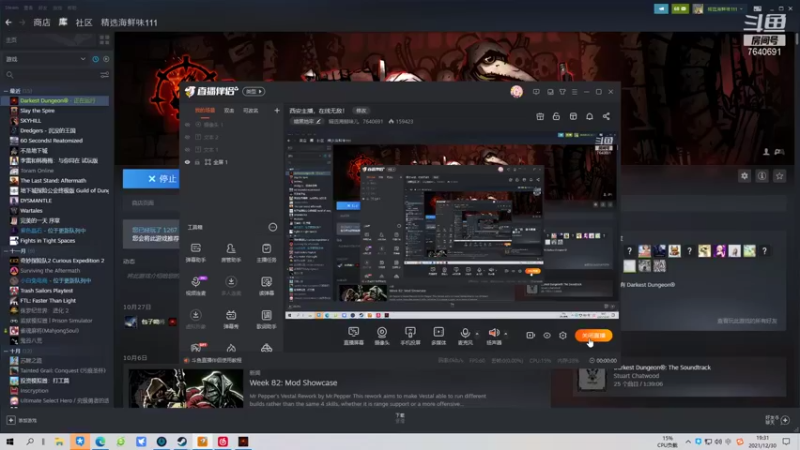
Task: Toggle visibility of 文本 2 source
Action: 187,137
